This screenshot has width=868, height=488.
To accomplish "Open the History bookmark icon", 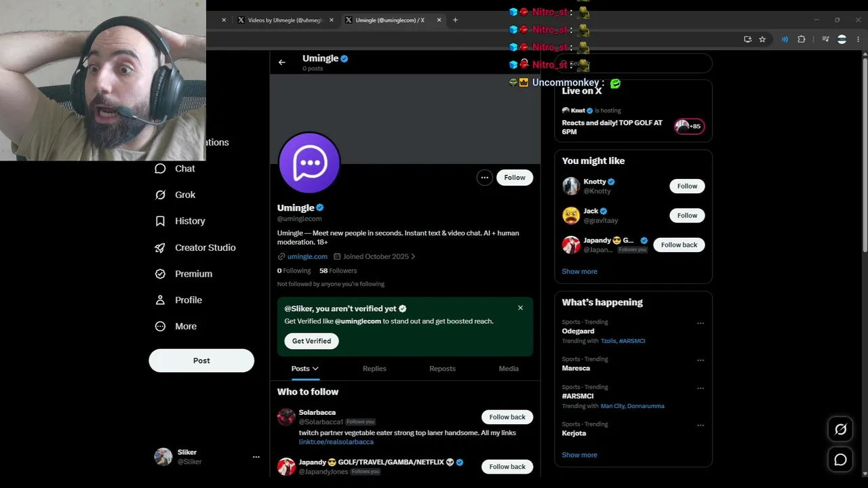I will pyautogui.click(x=160, y=221).
